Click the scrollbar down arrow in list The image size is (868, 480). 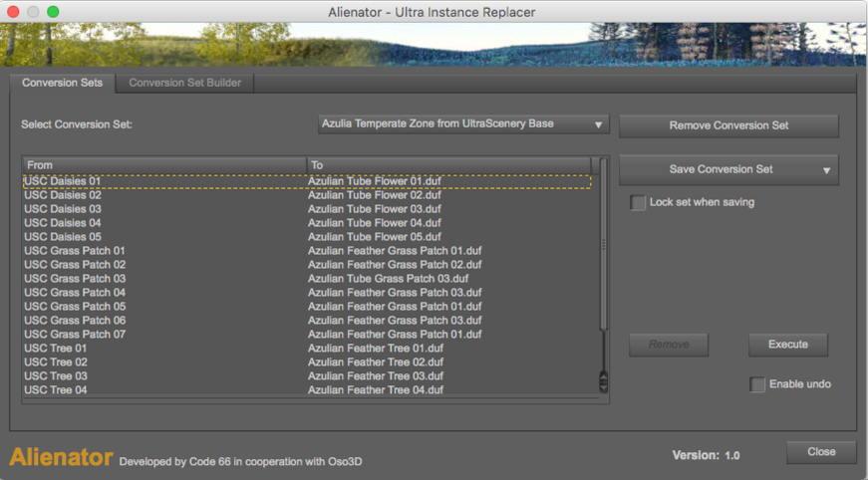603,387
